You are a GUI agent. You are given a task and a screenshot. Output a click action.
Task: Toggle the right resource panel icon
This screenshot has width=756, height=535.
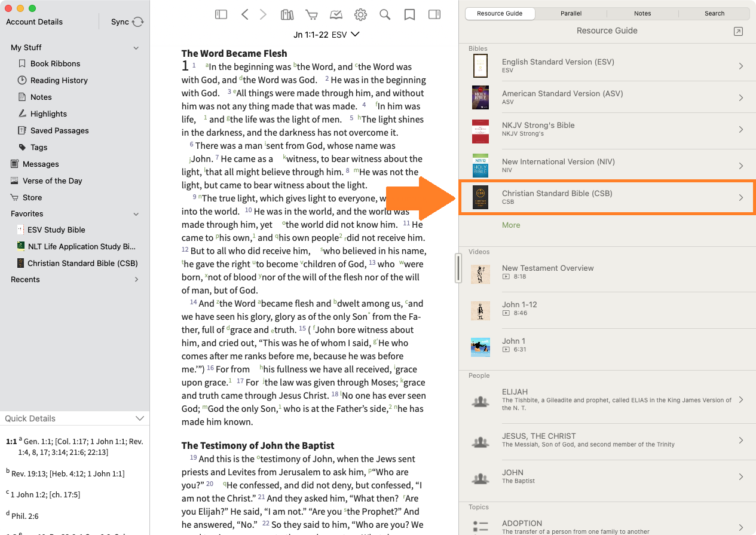[434, 15]
